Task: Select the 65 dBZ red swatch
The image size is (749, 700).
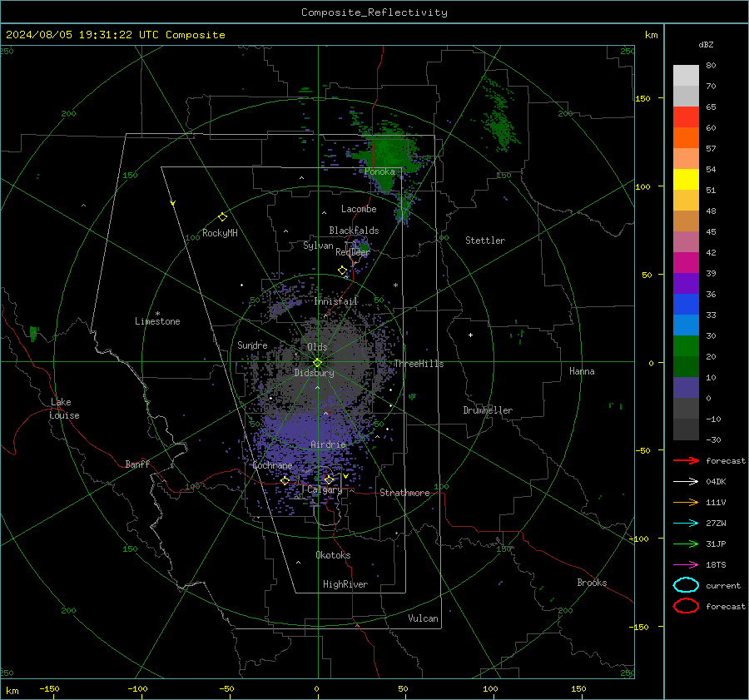Action: click(x=686, y=117)
